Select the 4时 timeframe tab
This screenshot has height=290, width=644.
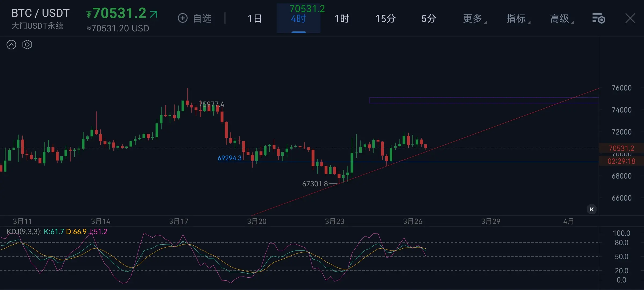(x=298, y=19)
